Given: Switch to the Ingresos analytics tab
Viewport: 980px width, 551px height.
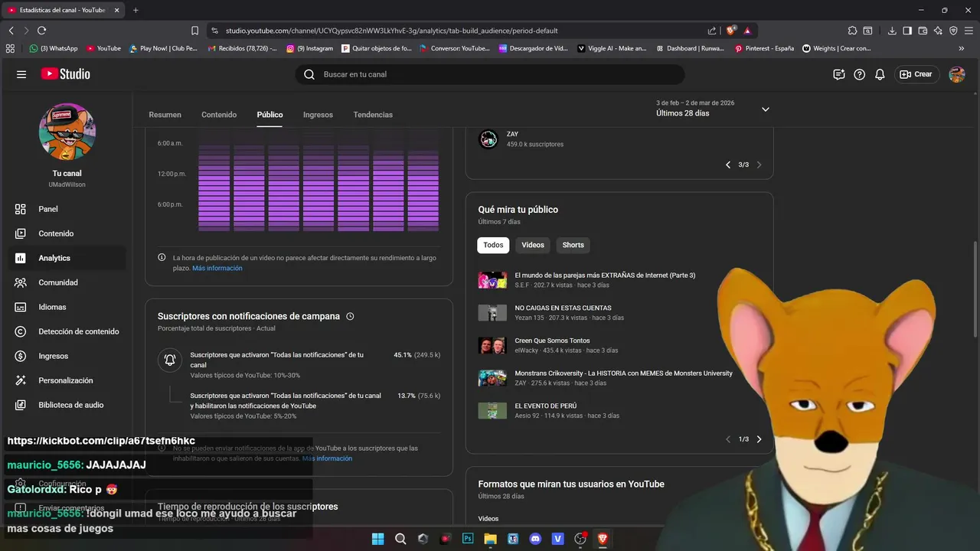Looking at the screenshot, I should [318, 115].
